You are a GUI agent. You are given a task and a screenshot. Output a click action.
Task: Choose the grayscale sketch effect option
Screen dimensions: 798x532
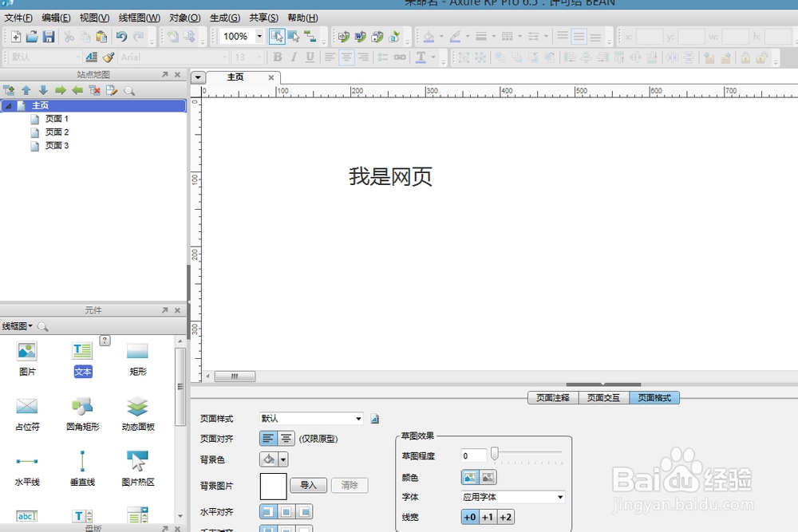coord(488,477)
